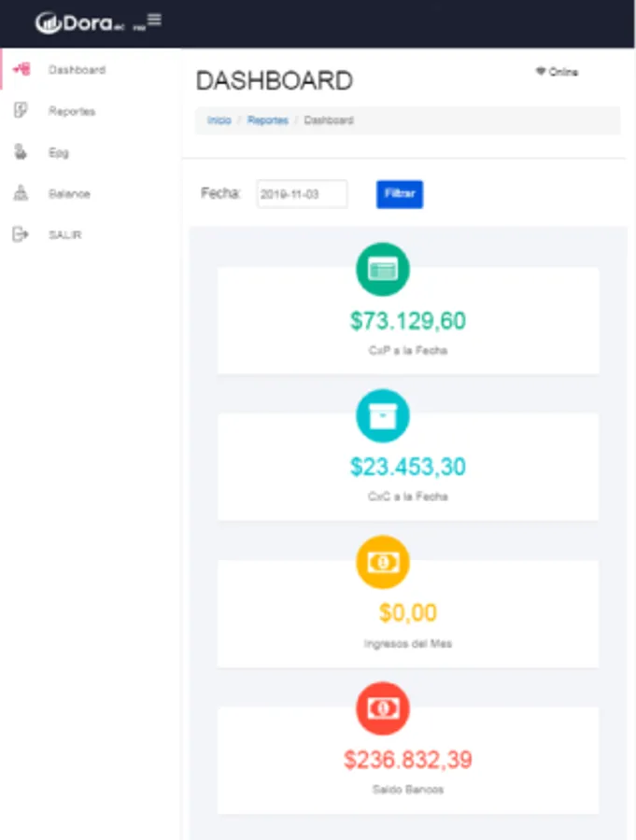Click the CxP a la Fecha label
Image resolution: width=636 pixels, height=840 pixels.
point(408,350)
